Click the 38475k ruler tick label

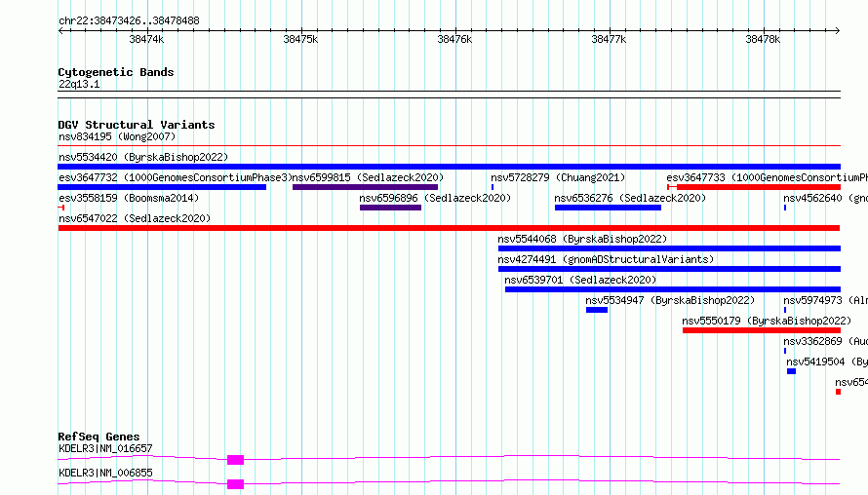300,39
